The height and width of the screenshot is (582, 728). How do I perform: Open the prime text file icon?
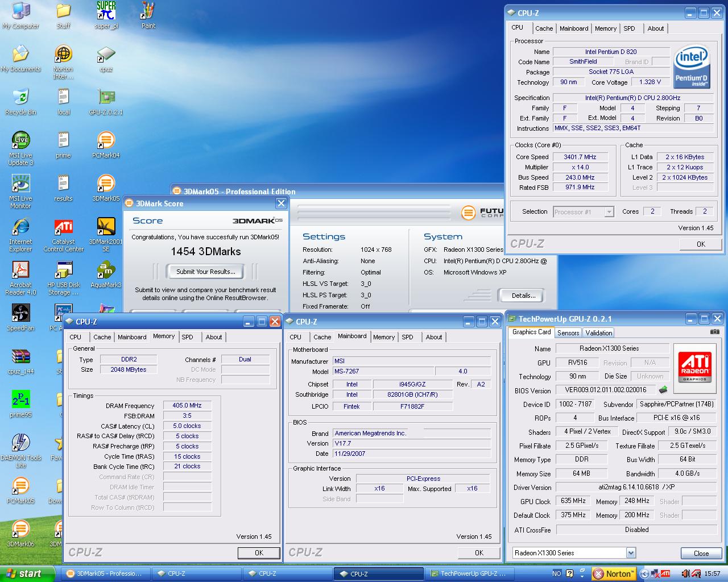(63, 145)
